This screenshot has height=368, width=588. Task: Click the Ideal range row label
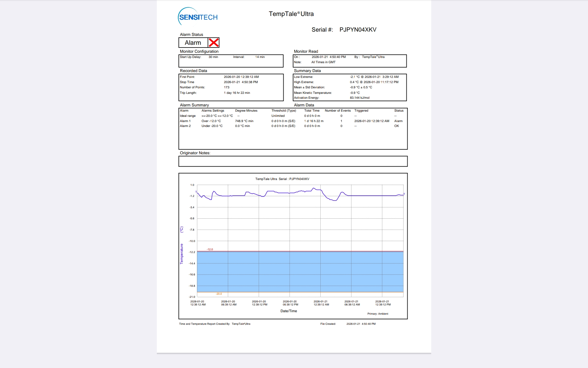[188, 116]
